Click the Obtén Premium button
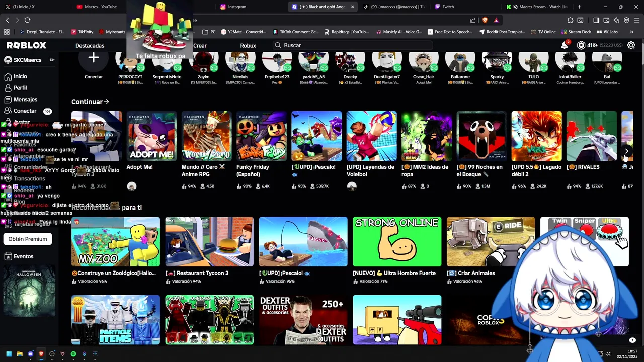Image resolution: width=644 pixels, height=362 pixels. point(28,239)
